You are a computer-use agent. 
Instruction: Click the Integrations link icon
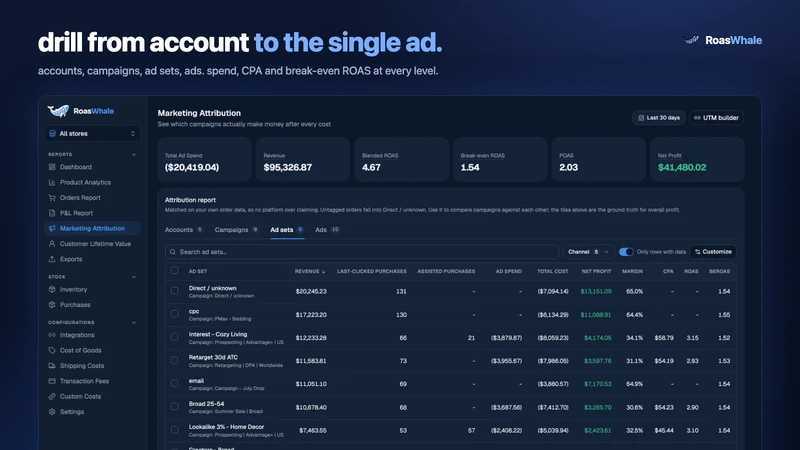[52, 335]
